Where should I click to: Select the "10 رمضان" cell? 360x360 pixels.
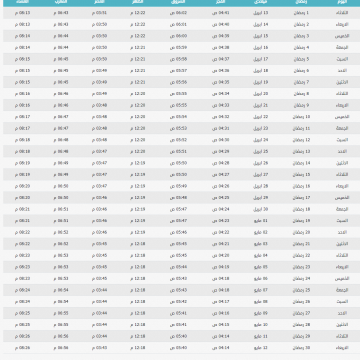point(301,117)
